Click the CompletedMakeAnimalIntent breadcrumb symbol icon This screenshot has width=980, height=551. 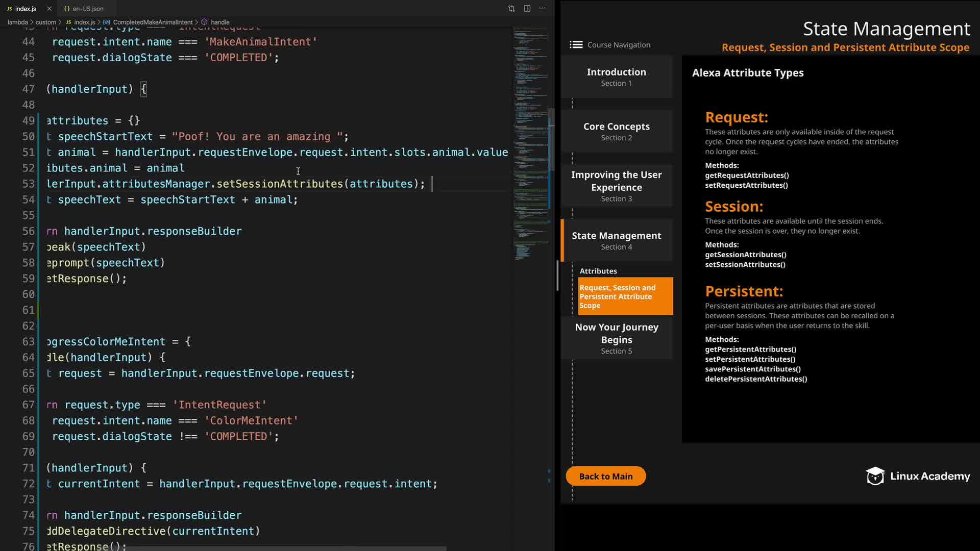[x=106, y=22]
